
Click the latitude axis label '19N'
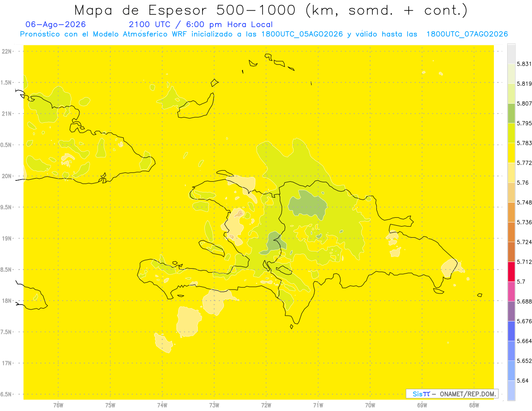tap(8, 239)
